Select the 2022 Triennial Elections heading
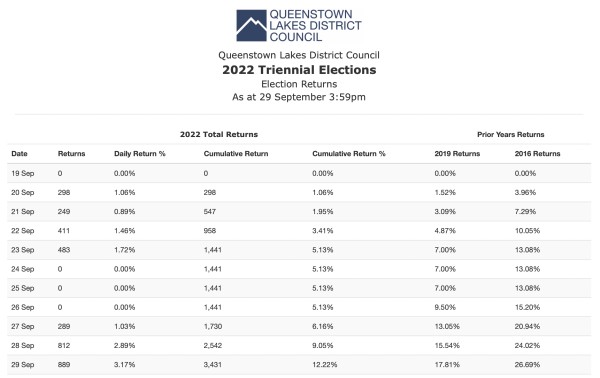Screen dimensions: 600x378 pos(299,70)
